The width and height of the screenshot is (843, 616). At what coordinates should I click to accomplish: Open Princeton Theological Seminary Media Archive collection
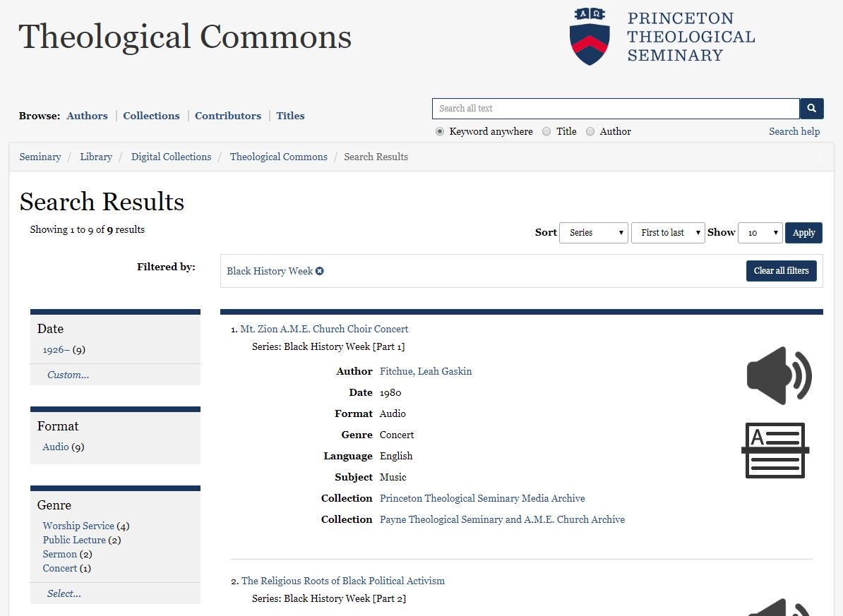(482, 498)
